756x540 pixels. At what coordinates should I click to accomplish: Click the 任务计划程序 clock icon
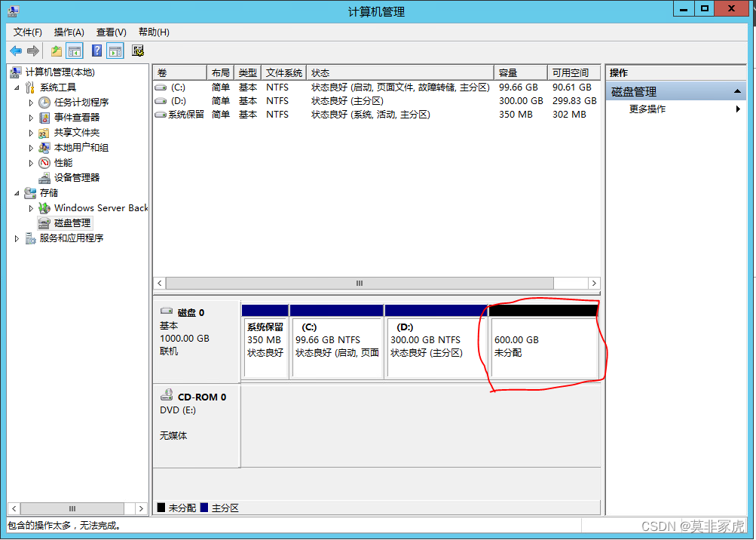point(44,103)
